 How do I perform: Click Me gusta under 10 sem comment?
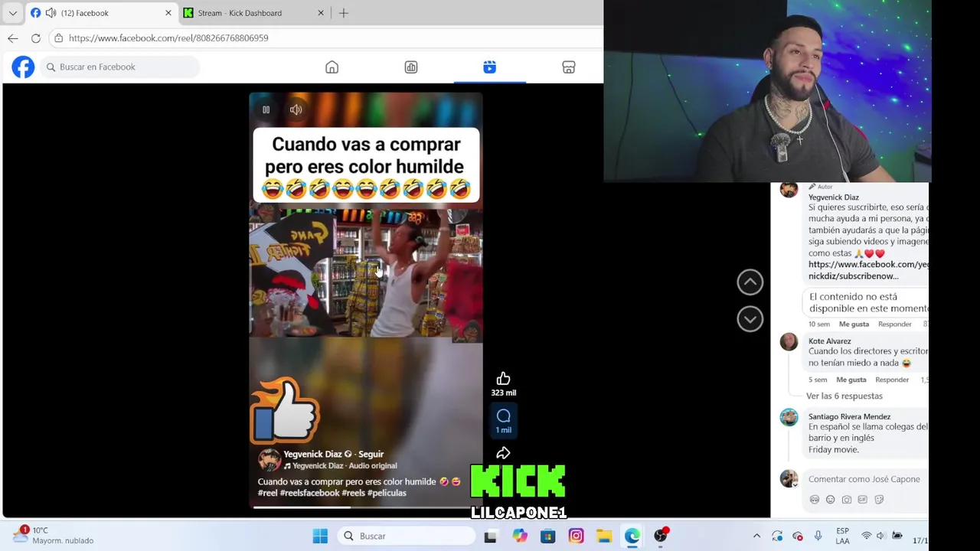click(x=854, y=324)
